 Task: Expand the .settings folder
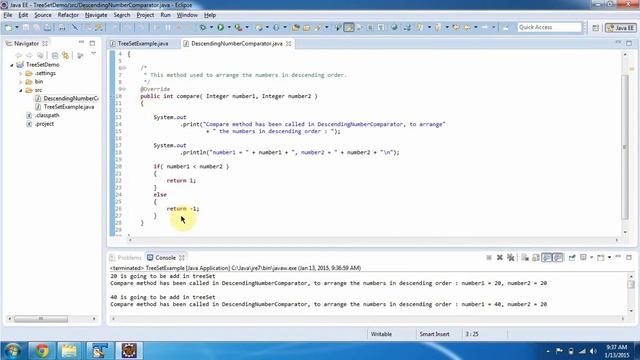click(20, 73)
